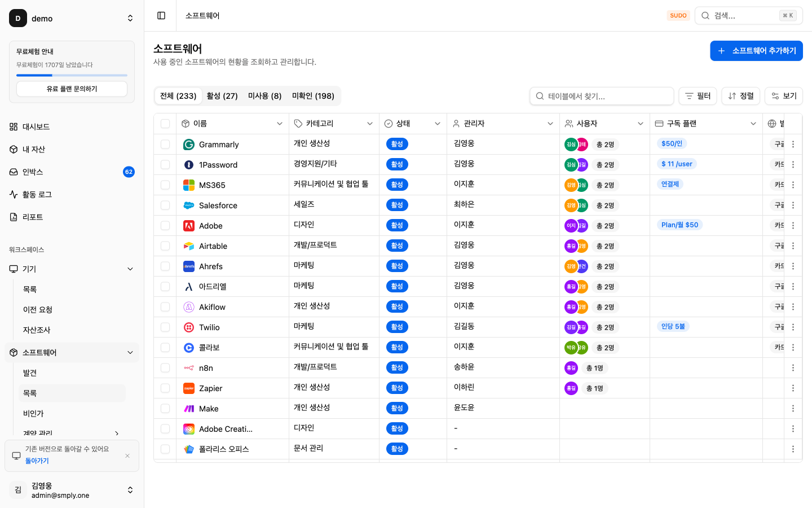Check the MS365 row checkbox
Screen dimensions: 812x508
pos(165,185)
